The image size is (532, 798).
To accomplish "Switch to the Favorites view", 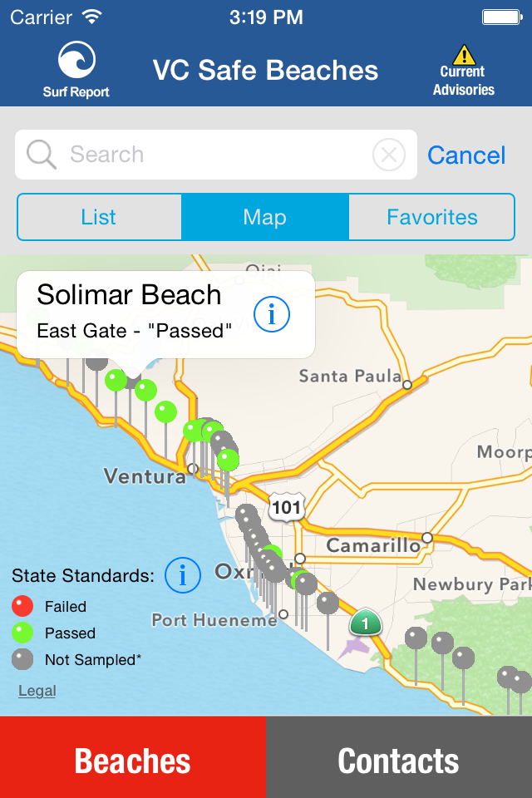I will click(x=432, y=217).
